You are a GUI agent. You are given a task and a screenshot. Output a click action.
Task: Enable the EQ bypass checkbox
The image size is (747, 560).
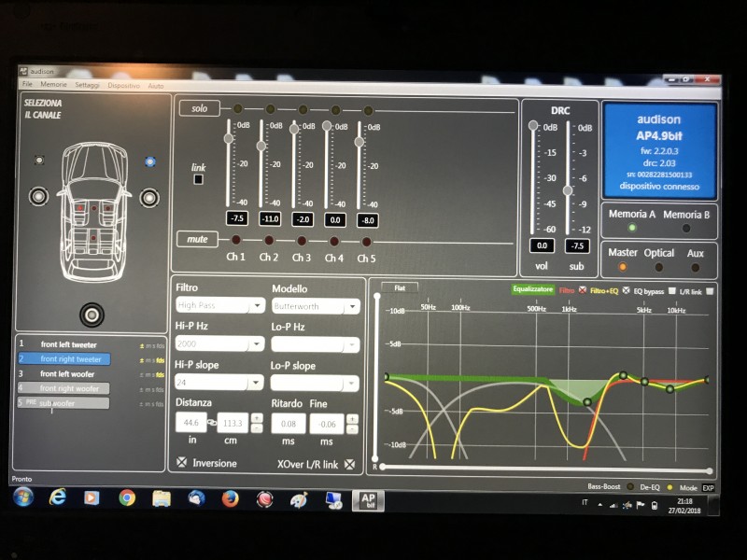(x=671, y=290)
